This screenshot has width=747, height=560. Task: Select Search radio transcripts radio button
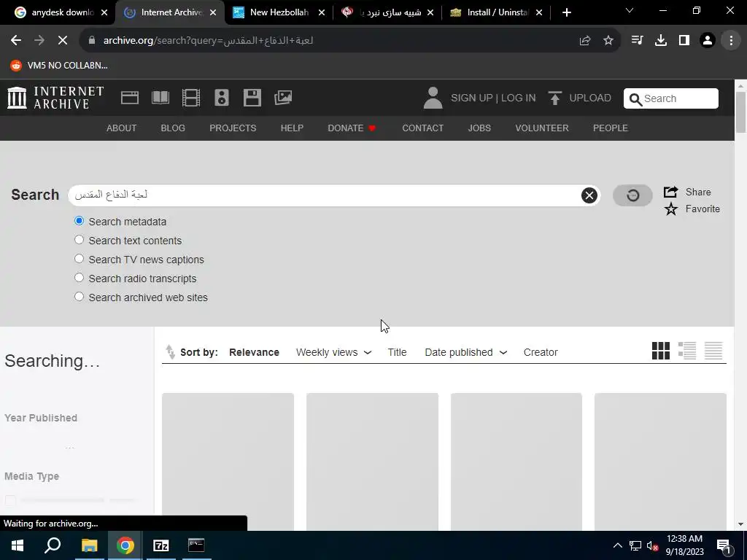79,278
